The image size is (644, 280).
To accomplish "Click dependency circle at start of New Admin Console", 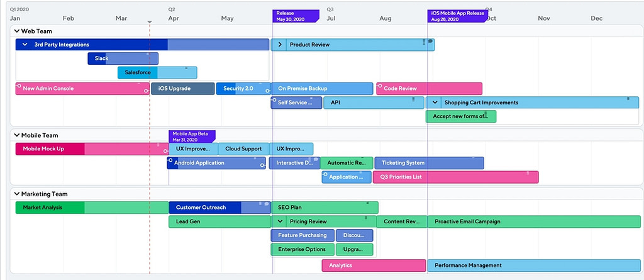I will [x=18, y=86].
